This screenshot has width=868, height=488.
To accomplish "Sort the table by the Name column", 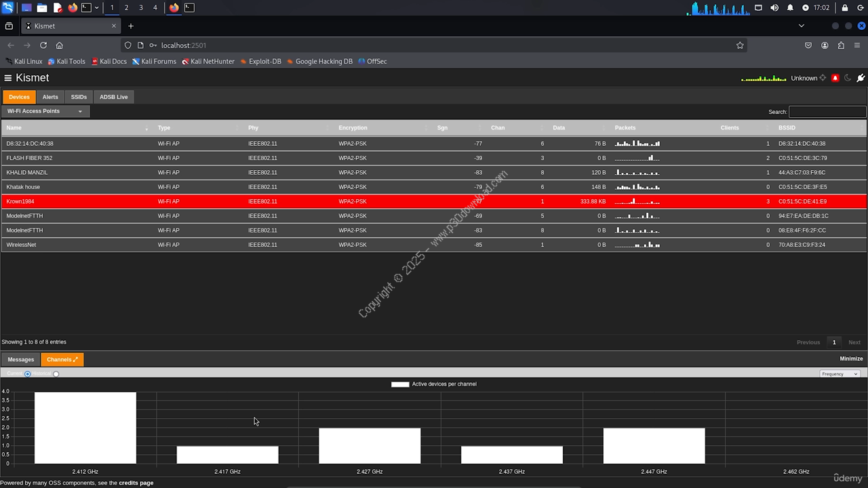I will 77,127.
